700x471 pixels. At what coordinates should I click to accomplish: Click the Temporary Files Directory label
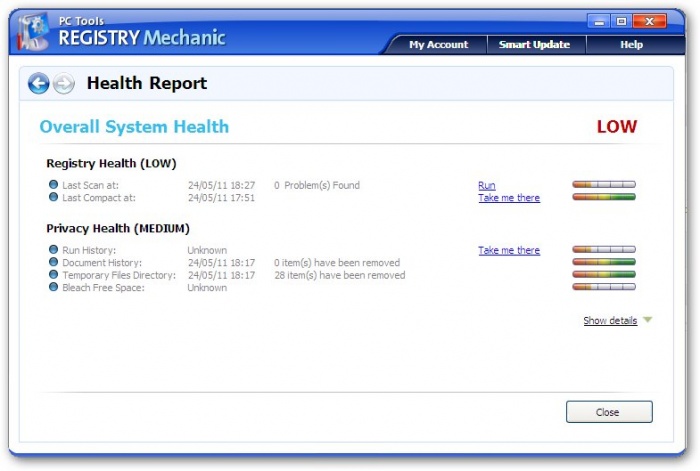(x=119, y=275)
